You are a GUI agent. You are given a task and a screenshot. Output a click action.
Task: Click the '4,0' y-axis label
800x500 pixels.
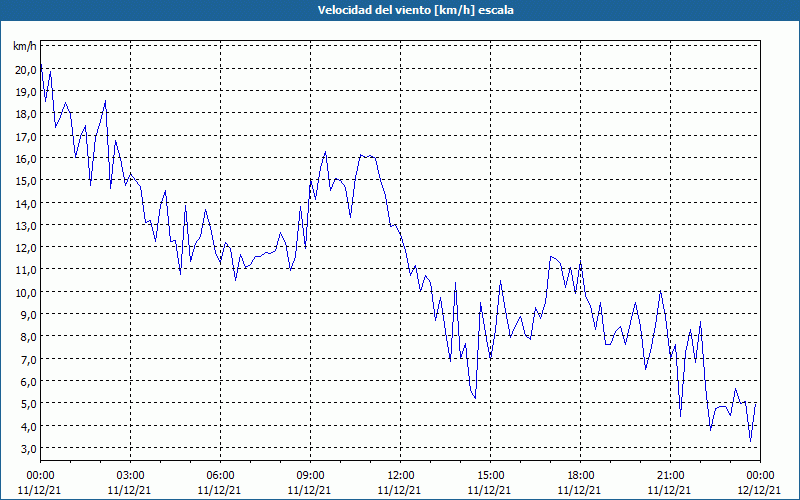tap(28, 426)
